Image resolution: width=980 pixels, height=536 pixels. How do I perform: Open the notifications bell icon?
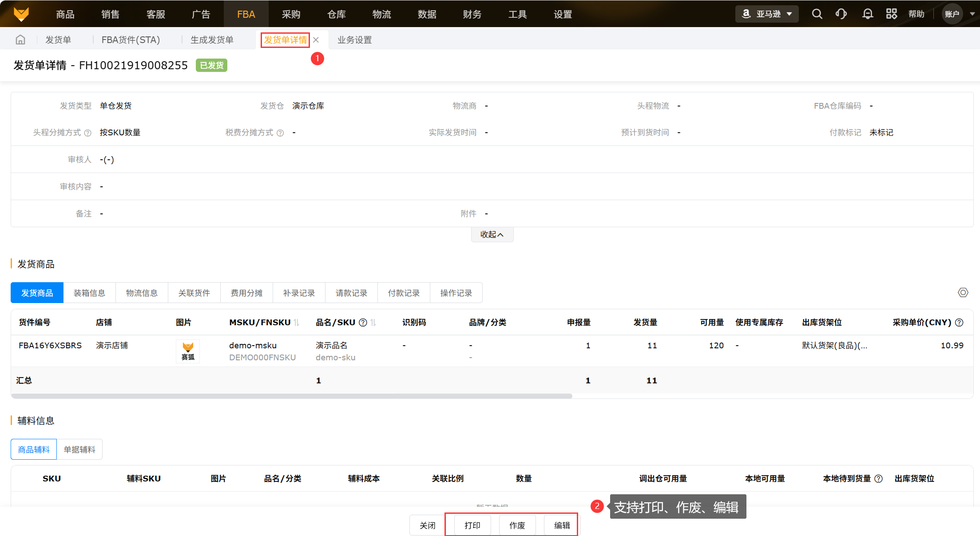[867, 14]
